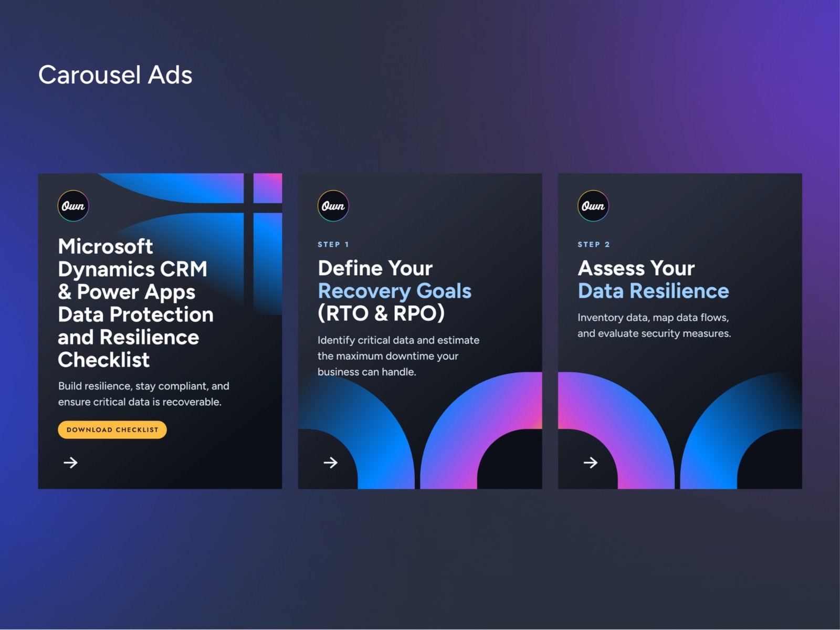Viewport: 840px width, 630px height.
Task: Click the 'Assess Your' headline text
Action: point(636,268)
